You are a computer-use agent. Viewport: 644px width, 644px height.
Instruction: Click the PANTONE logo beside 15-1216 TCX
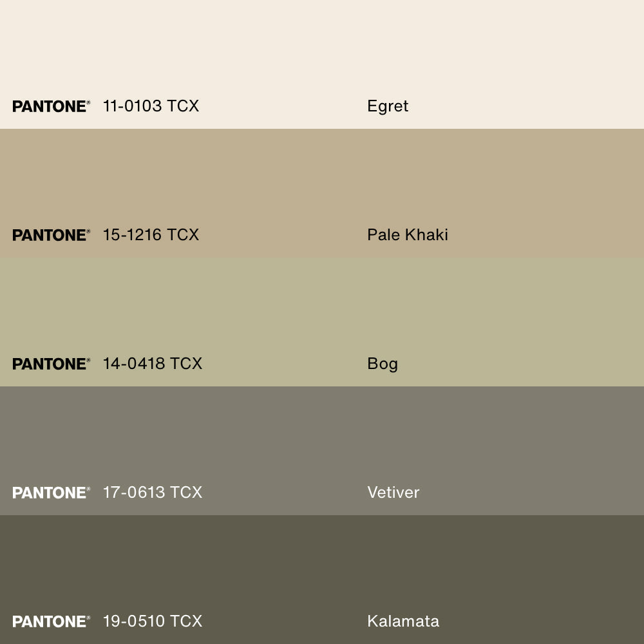pyautogui.click(x=52, y=235)
